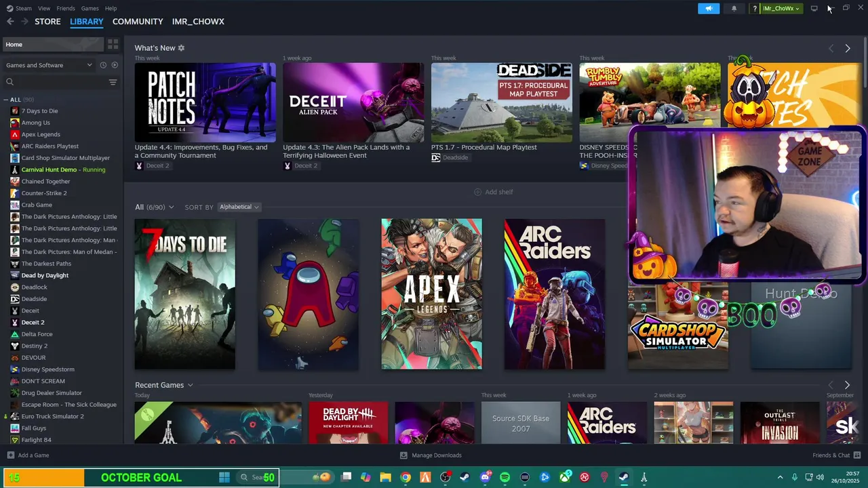
Task: Open the ARC Raiders cover in All shelf
Action: (x=555, y=294)
